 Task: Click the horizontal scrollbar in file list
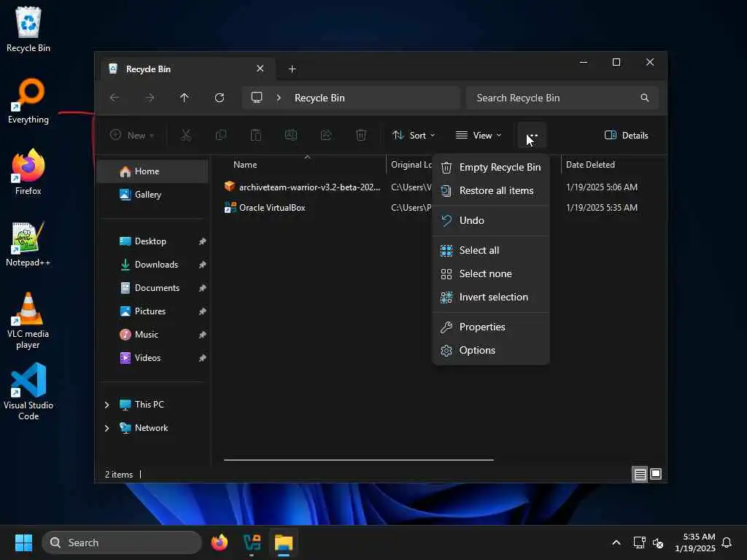coord(359,460)
